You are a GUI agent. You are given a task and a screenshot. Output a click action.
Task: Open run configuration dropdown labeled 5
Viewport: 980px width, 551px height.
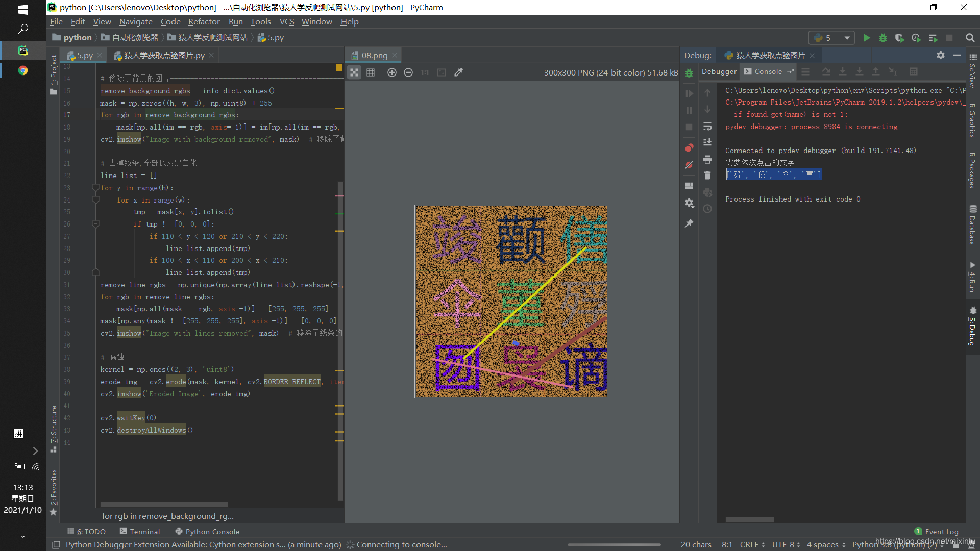pos(832,38)
